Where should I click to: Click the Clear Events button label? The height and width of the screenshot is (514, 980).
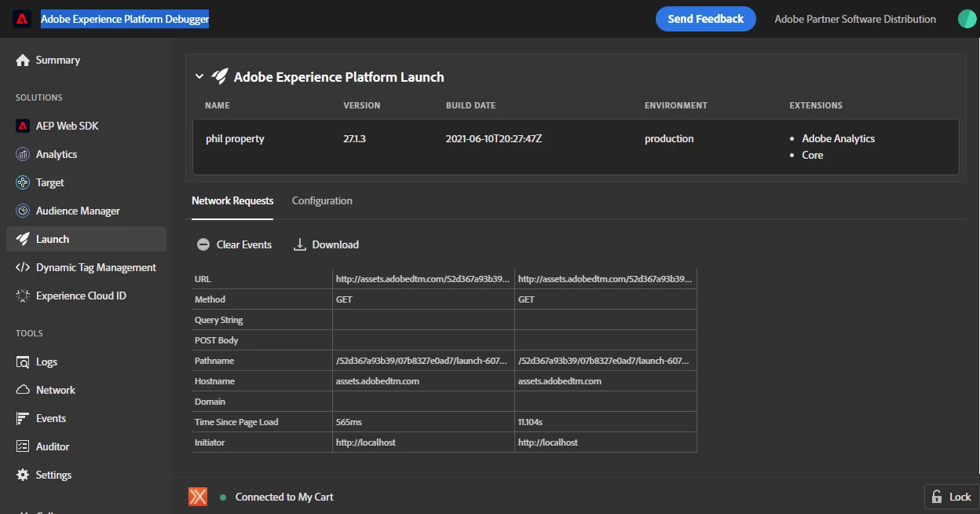coord(244,244)
